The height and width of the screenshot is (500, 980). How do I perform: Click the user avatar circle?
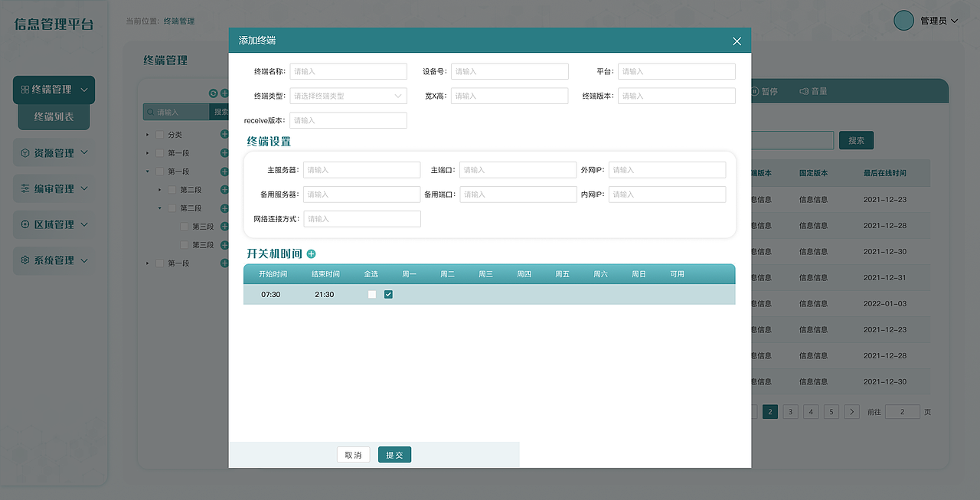pyautogui.click(x=904, y=21)
